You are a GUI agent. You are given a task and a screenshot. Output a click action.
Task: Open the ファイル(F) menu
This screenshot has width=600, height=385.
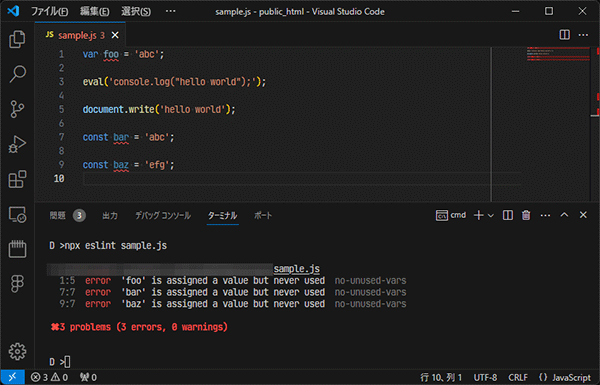(49, 11)
